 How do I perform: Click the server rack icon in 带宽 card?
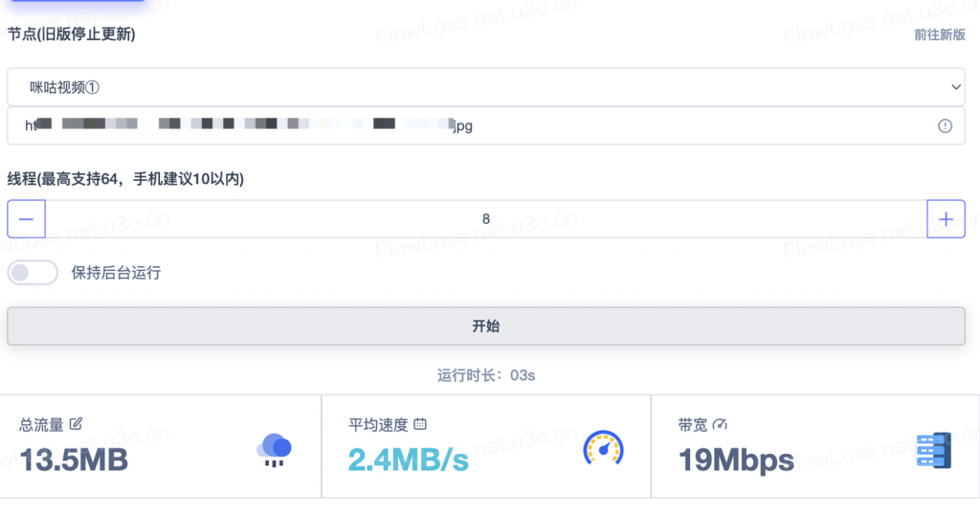pos(934,450)
